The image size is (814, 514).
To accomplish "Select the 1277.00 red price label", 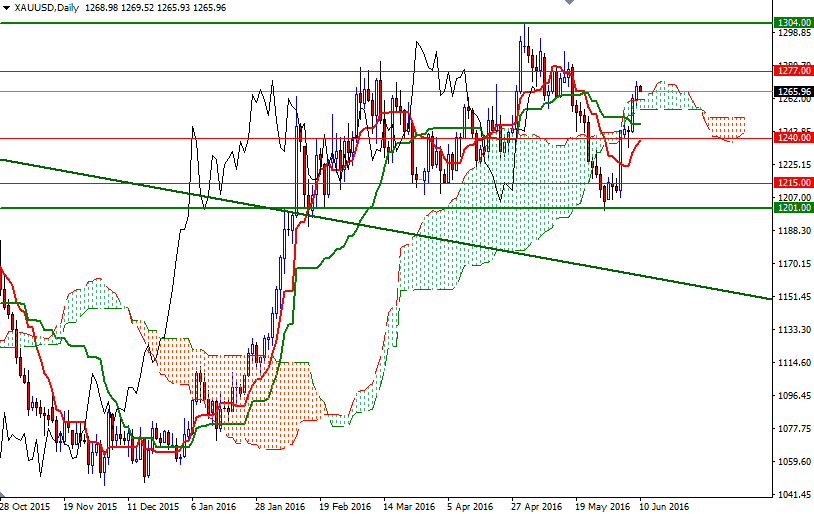I will click(793, 71).
